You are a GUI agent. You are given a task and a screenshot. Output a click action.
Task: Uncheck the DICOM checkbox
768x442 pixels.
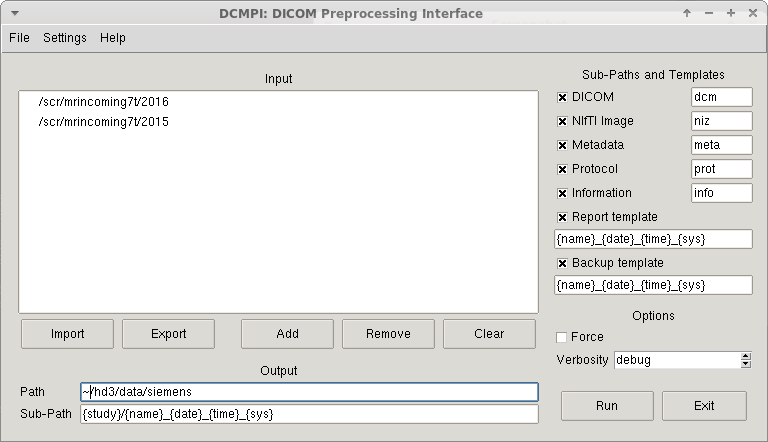click(562, 97)
